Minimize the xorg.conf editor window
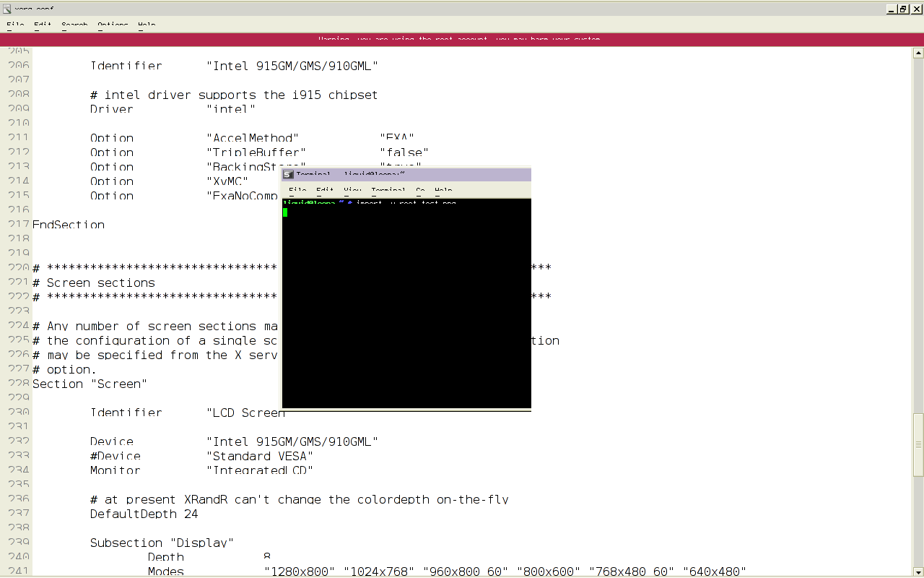 [891, 9]
